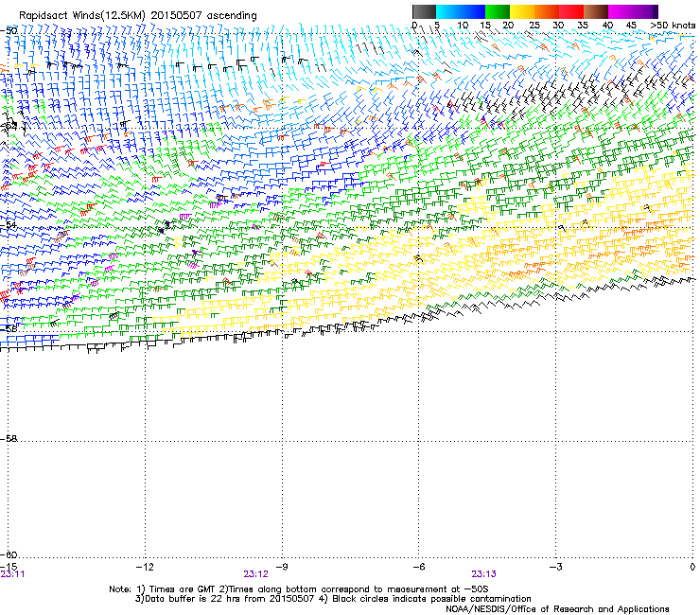The width and height of the screenshot is (700, 615).
Task: Click the -58 latitude axis label
Action: [9, 439]
